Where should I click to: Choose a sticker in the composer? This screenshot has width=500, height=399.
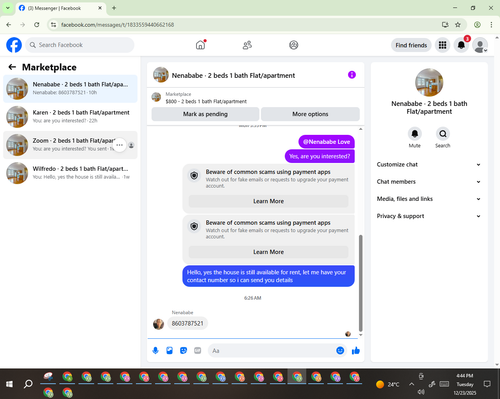pos(183,350)
